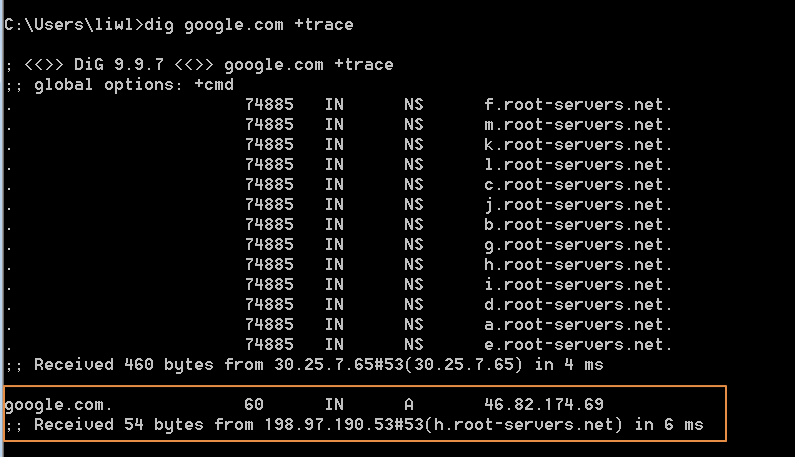Click the a.root-servers.net entry

coord(578,324)
